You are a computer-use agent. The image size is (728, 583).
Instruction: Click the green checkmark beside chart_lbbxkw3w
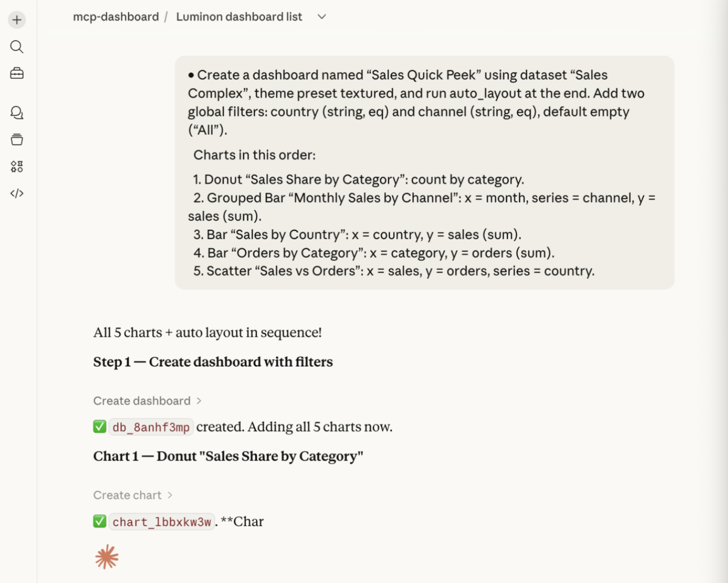click(100, 522)
